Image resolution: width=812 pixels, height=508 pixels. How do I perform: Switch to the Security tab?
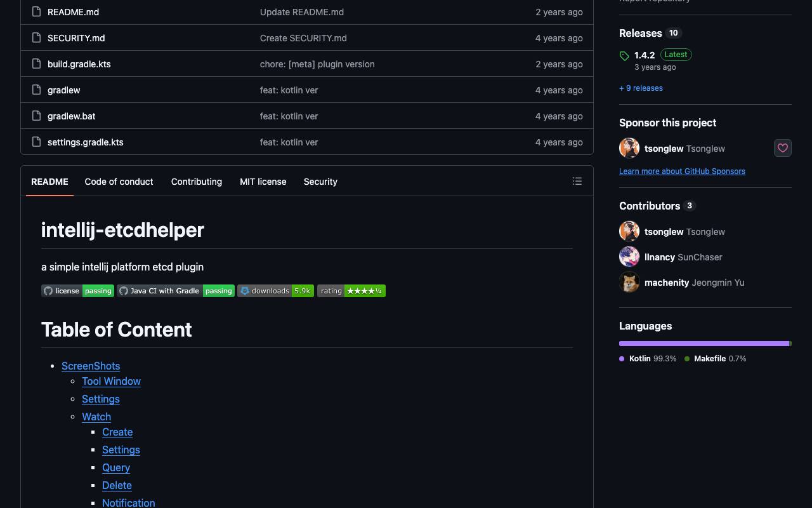tap(320, 182)
